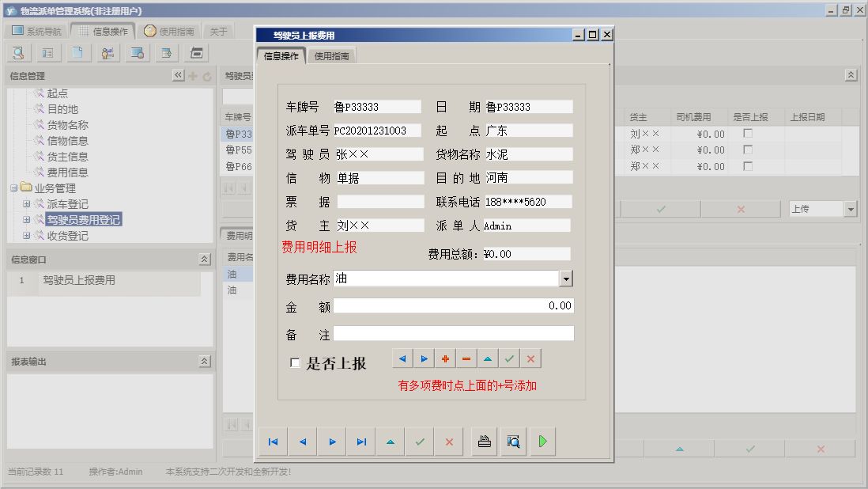Screen dimensions: 868x489
Task: Click inside the 备注 input field
Action: (455, 332)
